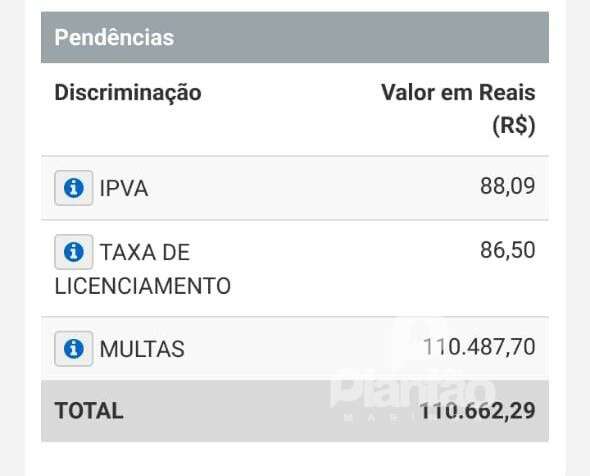Click the fines amount 110.487,70
This screenshot has height=476, width=590.
point(479,347)
